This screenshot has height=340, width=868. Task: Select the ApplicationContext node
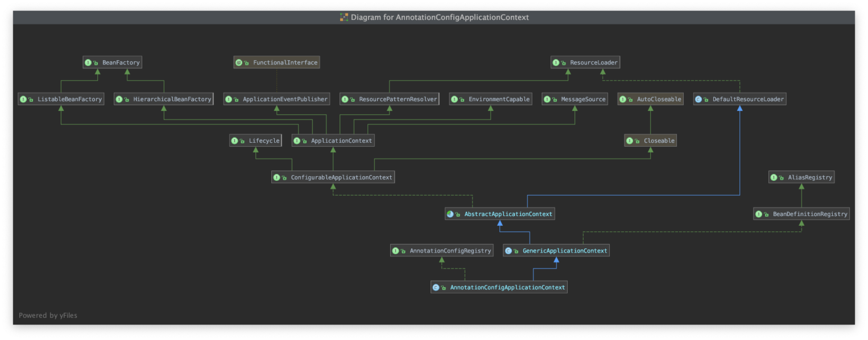click(x=341, y=141)
